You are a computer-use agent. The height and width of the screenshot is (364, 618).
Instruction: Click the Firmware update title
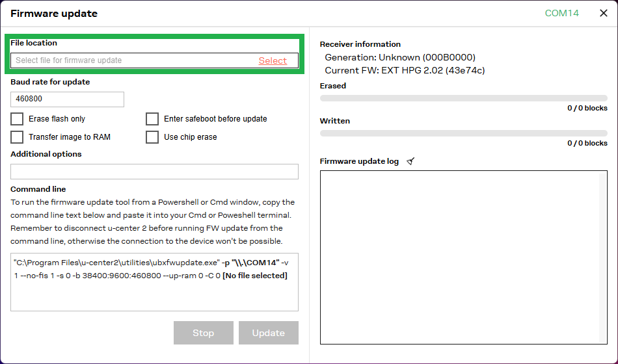tap(54, 14)
